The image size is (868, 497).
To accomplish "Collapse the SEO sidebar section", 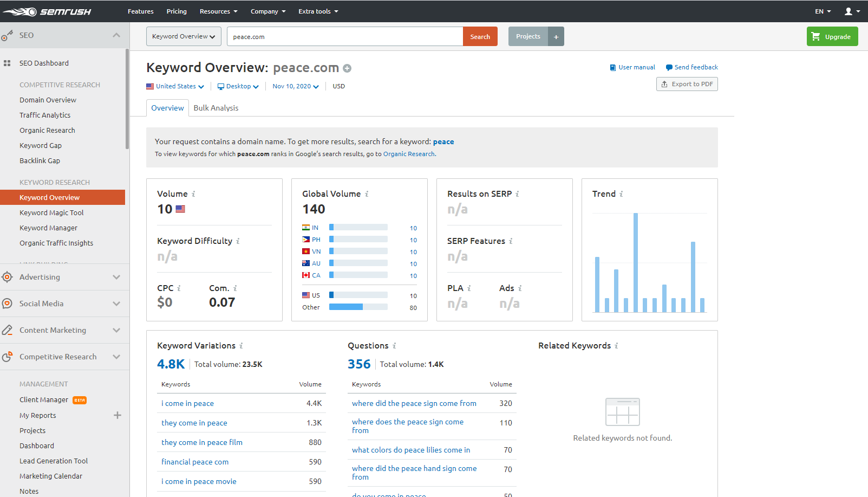I will click(116, 35).
